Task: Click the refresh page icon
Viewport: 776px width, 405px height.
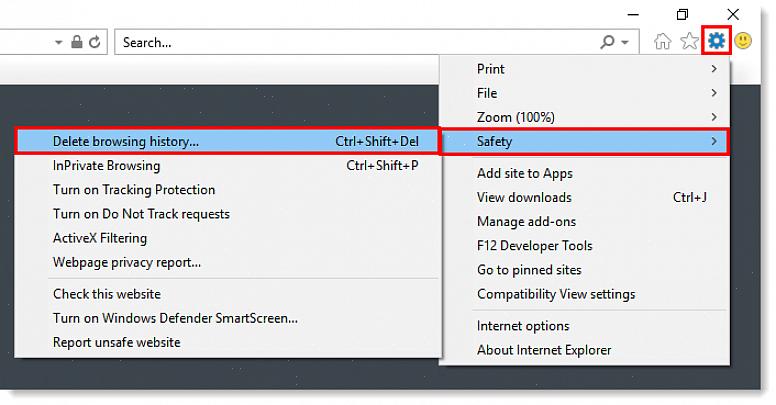Action: click(95, 42)
